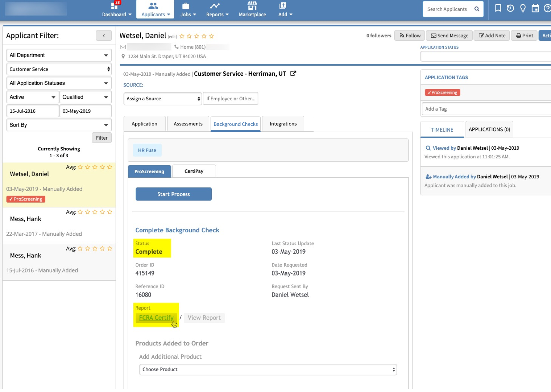Switch to the Assessments tab
The image size is (551, 392).
188,124
